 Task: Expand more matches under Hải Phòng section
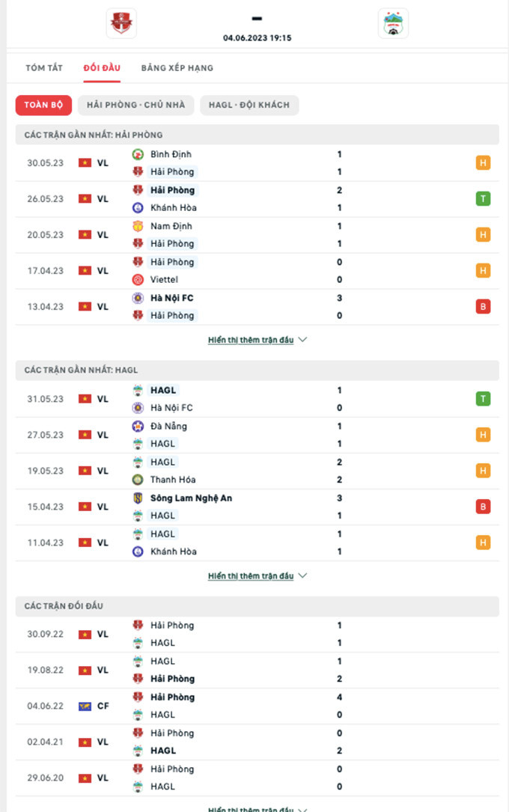click(x=257, y=340)
